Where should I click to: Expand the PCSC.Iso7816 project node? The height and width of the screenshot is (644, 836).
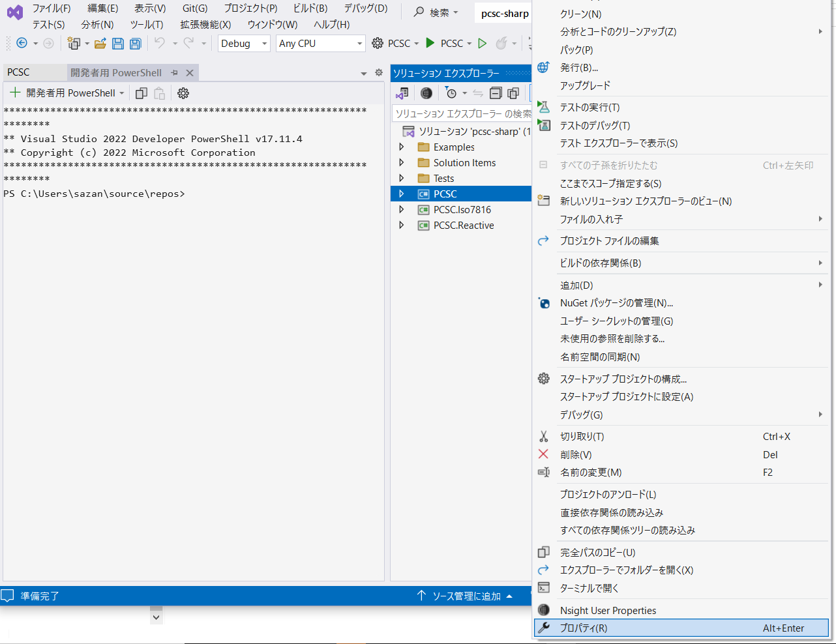(x=401, y=210)
